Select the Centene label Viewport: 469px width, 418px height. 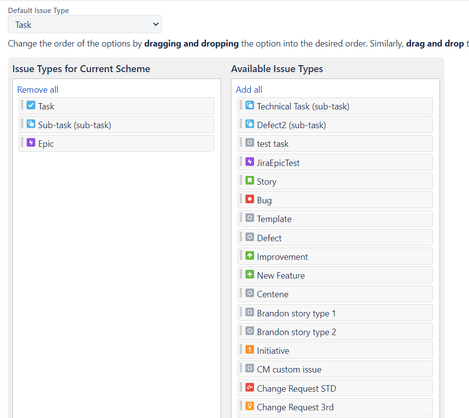tap(272, 294)
